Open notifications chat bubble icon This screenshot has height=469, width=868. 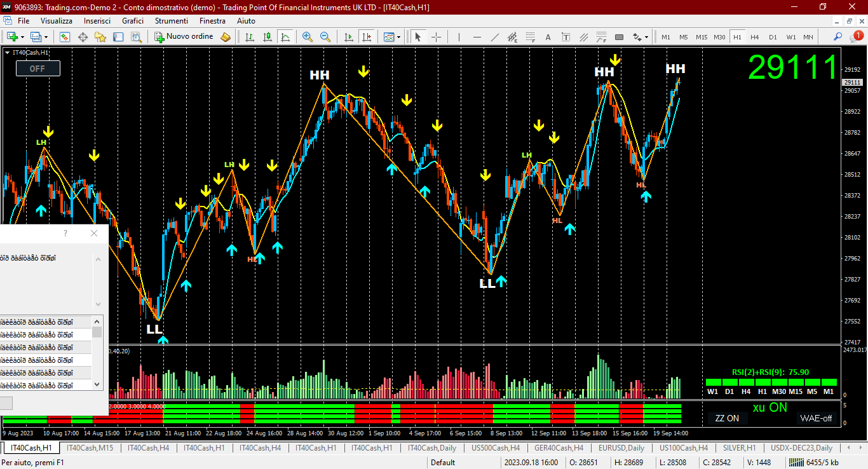coord(856,36)
